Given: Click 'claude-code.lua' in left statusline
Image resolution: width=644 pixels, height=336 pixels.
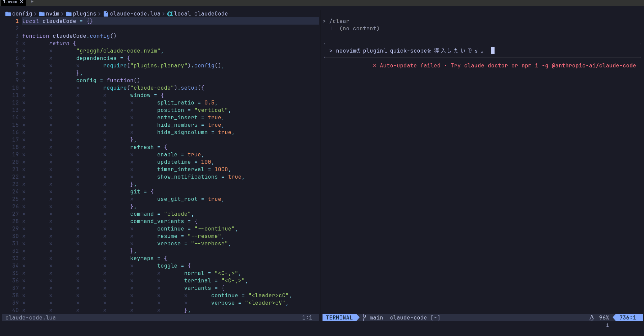Looking at the screenshot, I should click(31, 317).
